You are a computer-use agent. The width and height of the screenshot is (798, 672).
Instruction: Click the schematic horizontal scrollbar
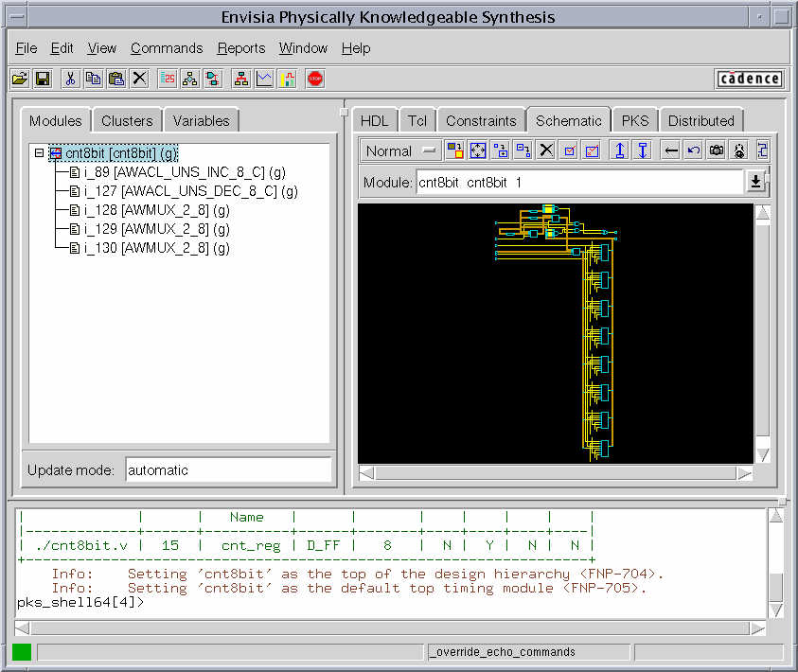tap(556, 473)
